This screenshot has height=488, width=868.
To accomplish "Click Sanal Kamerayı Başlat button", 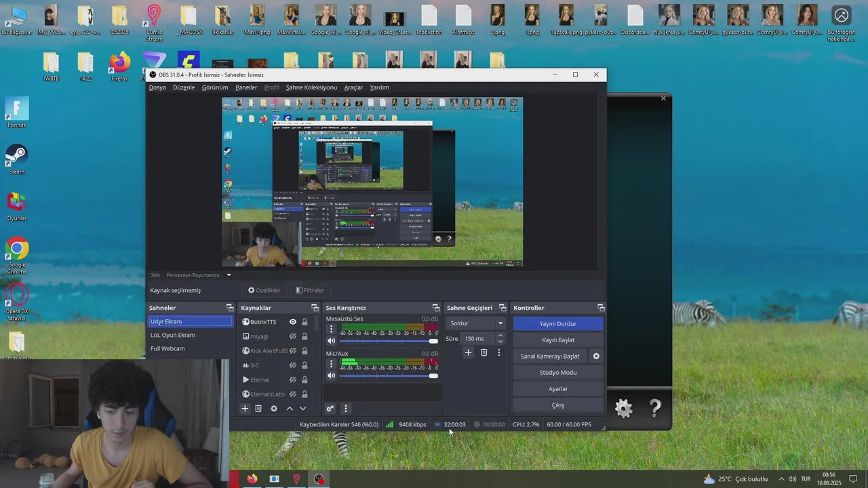I will pyautogui.click(x=550, y=357).
